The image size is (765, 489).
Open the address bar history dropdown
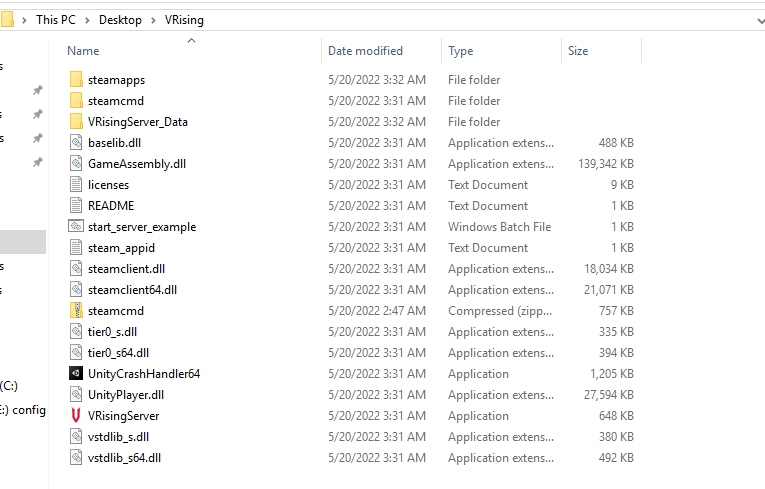click(761, 20)
